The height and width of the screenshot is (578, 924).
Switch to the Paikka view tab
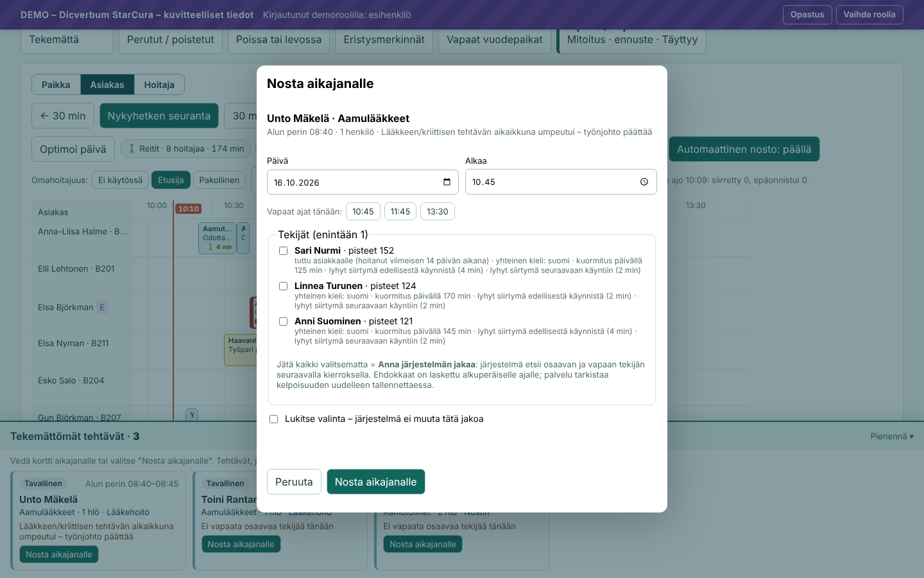56,85
